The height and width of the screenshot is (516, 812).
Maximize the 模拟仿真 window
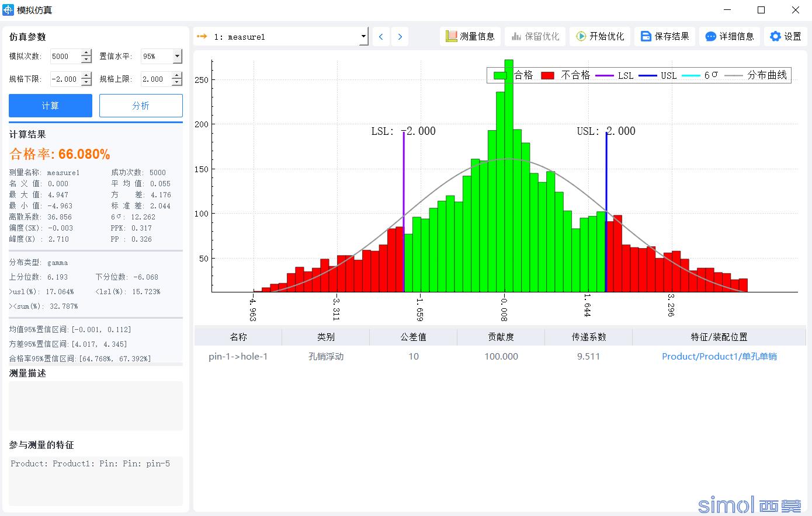[x=761, y=10]
